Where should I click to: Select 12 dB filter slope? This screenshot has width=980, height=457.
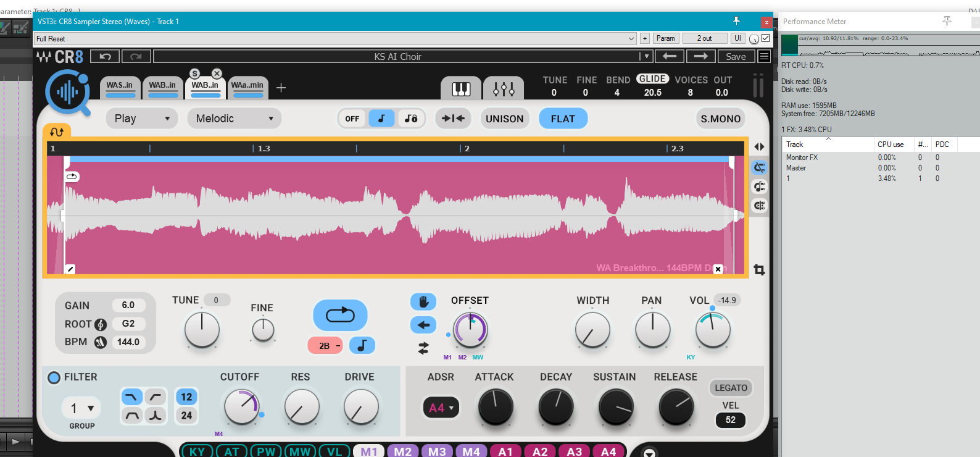click(x=186, y=396)
